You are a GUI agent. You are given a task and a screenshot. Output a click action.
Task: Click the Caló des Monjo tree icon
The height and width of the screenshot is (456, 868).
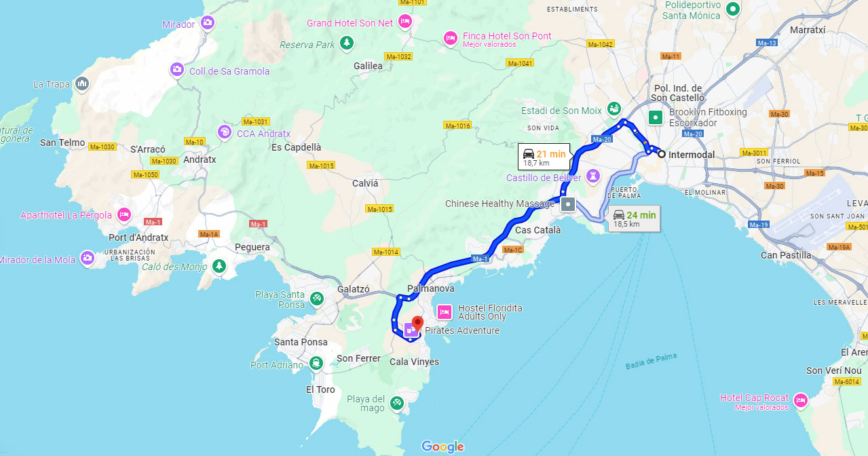click(x=219, y=266)
